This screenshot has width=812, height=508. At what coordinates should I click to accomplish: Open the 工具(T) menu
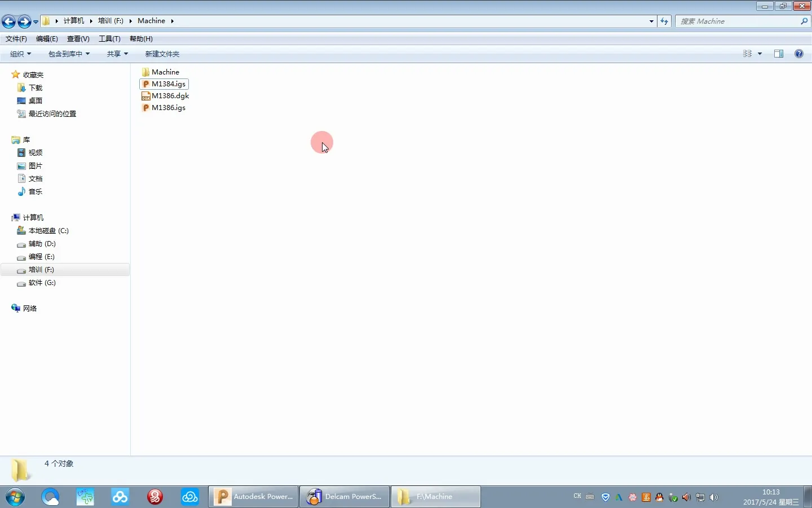109,39
